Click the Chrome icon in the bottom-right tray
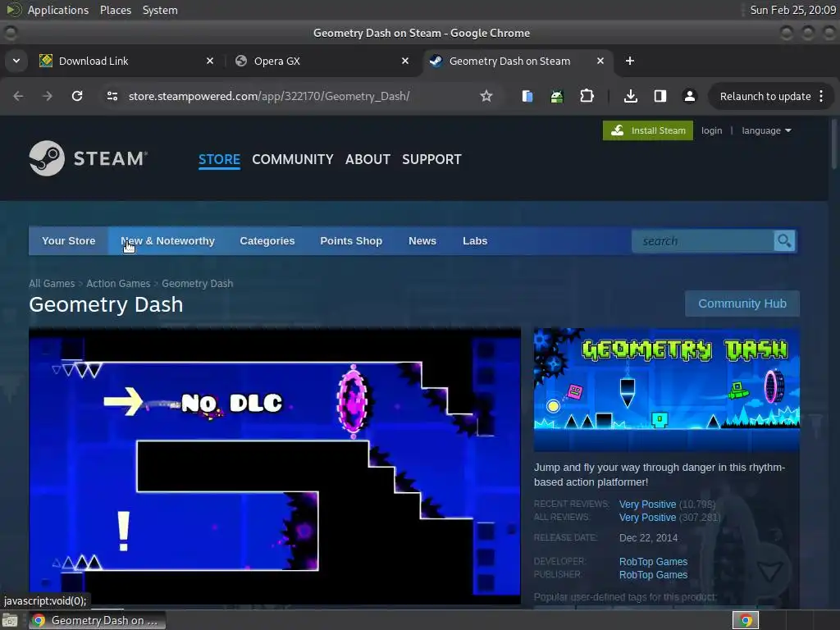The width and height of the screenshot is (840, 630). point(746,620)
